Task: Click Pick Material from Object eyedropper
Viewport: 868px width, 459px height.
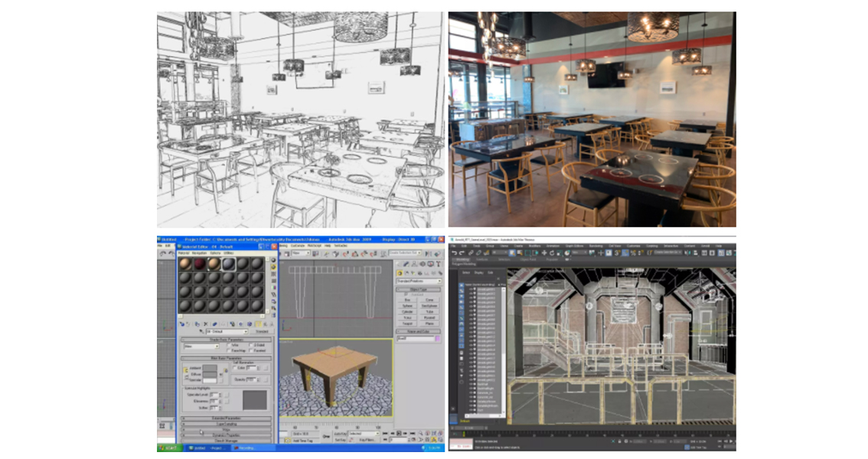Action: [x=201, y=331]
